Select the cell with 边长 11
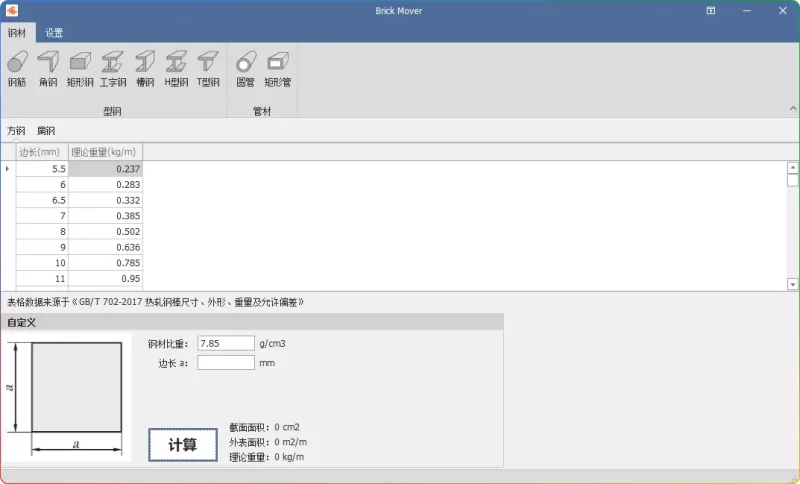Image resolution: width=800 pixels, height=484 pixels. [42, 278]
